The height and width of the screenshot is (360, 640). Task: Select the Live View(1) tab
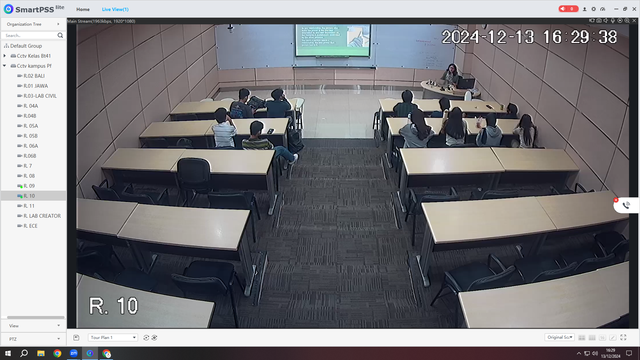[x=115, y=9]
